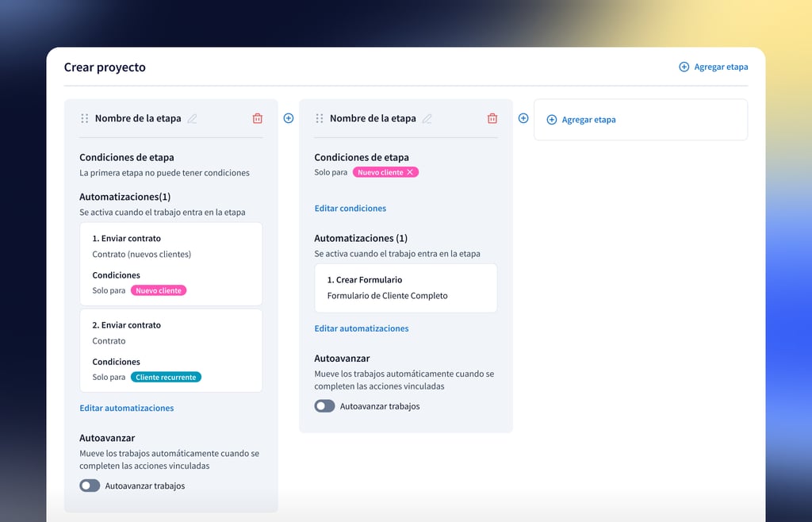Viewport: 812px width, 522px height.
Task: Open Editar condiciones in second stage
Action: click(x=350, y=208)
